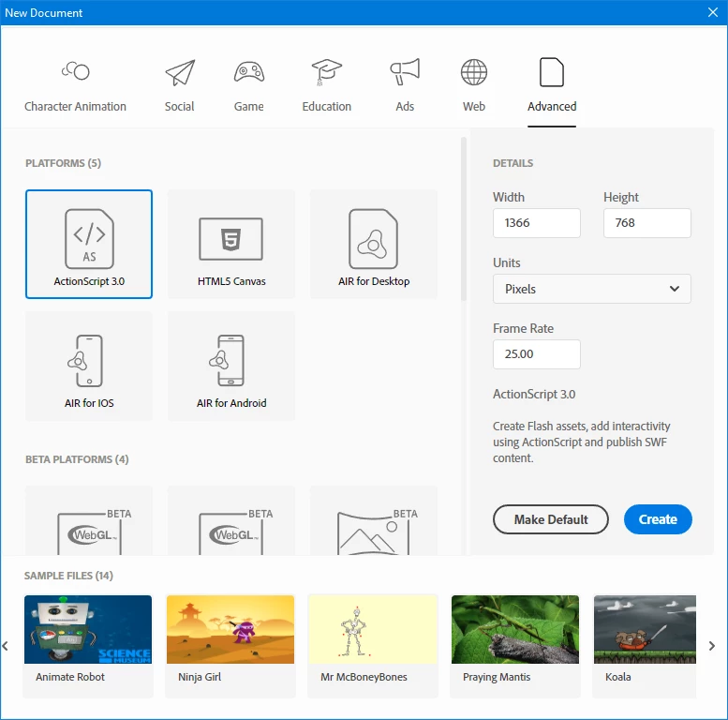Switch to the Web tab label

point(473,106)
